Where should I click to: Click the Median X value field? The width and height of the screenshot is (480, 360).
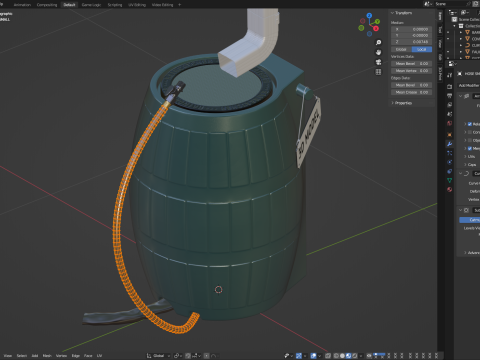click(411, 29)
